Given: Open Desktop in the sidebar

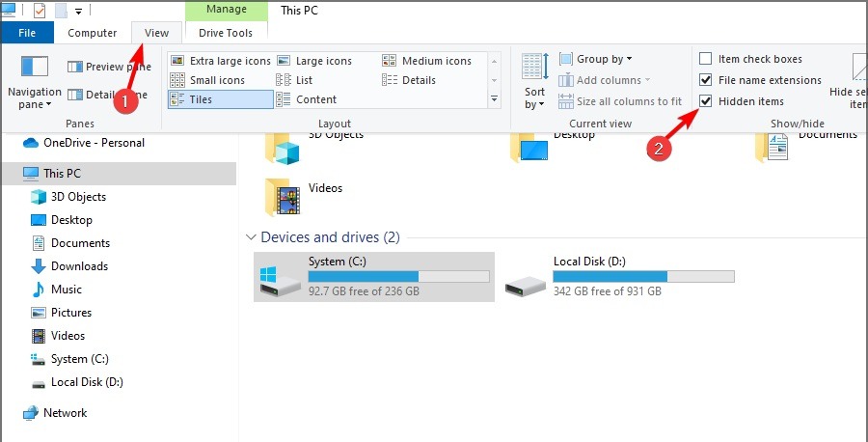Looking at the screenshot, I should (x=62, y=220).
